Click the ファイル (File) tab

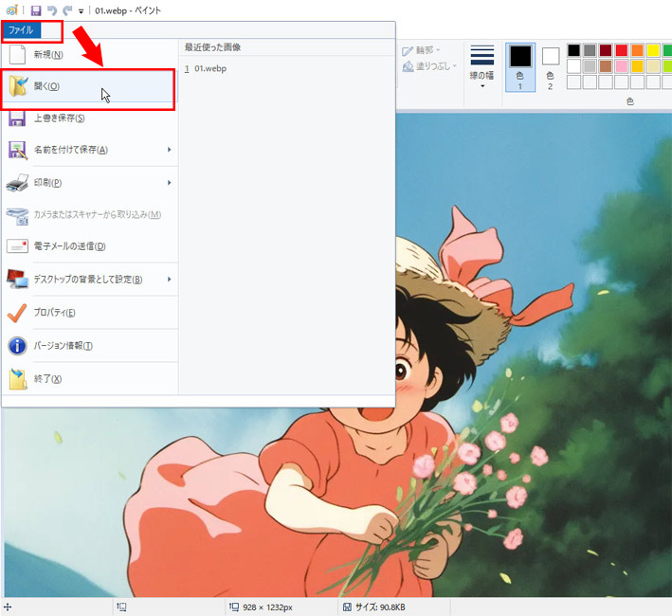tap(22, 30)
